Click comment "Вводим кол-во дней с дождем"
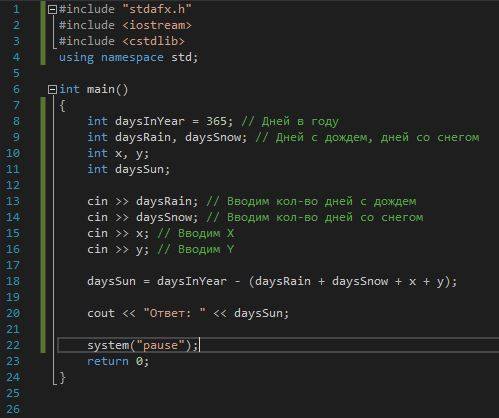 (311, 201)
